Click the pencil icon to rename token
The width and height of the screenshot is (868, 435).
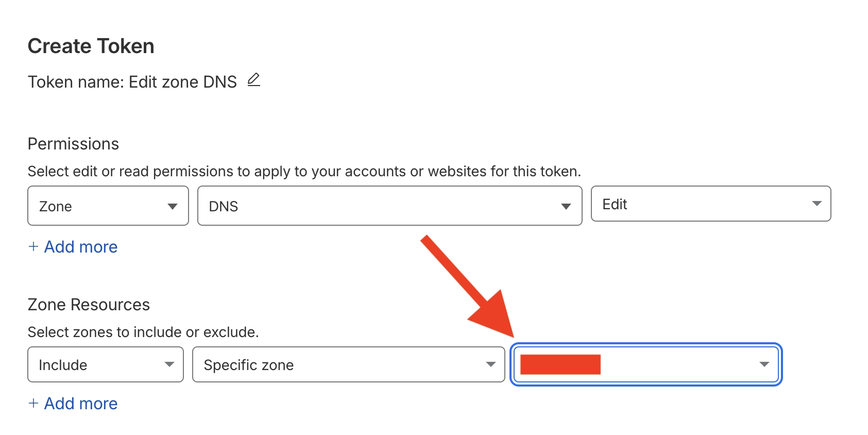pos(253,80)
